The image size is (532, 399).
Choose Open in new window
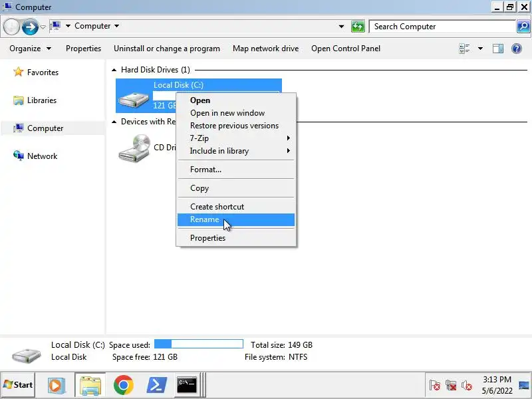(x=236, y=113)
